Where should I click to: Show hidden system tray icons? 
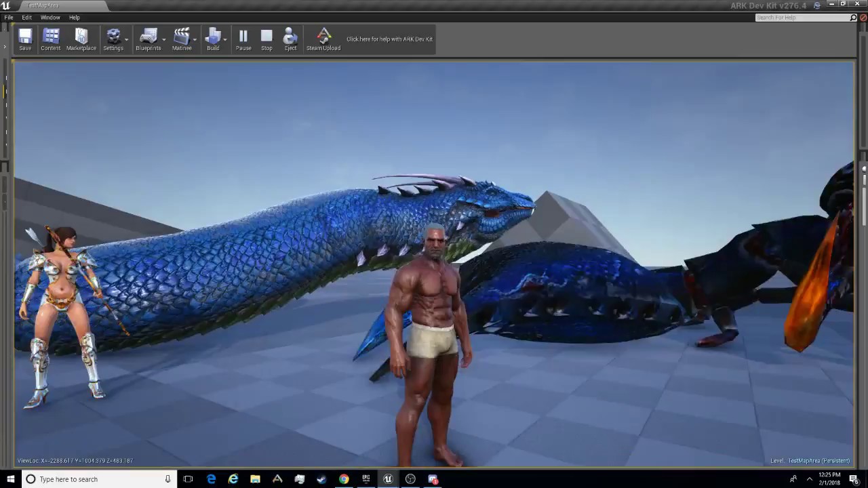coord(809,479)
